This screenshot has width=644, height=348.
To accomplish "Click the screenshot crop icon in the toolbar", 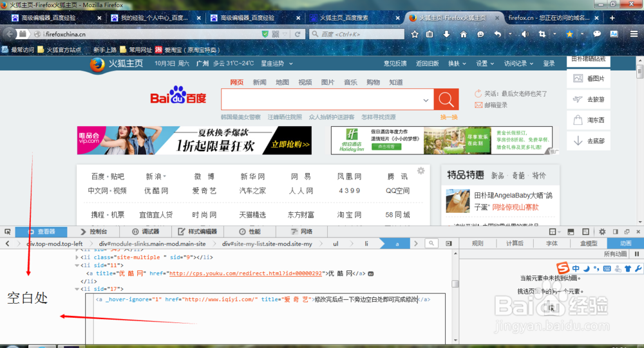I will click(542, 34).
